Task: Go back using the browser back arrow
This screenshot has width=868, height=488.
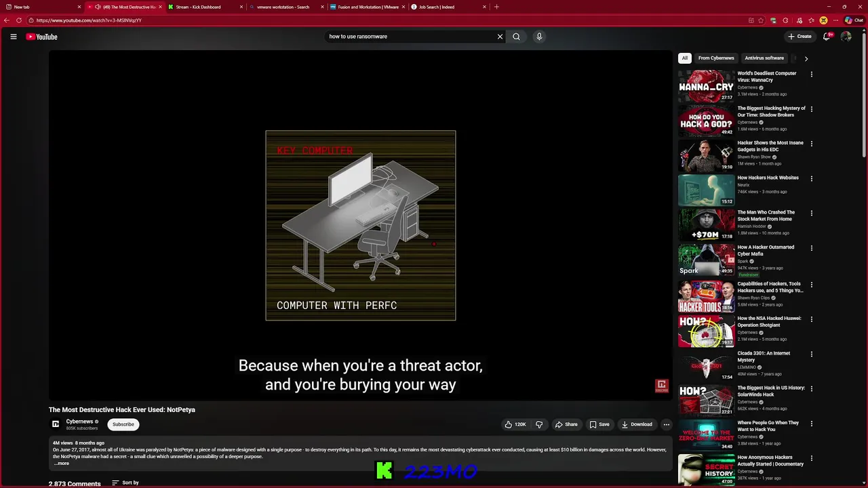Action: pos(7,20)
